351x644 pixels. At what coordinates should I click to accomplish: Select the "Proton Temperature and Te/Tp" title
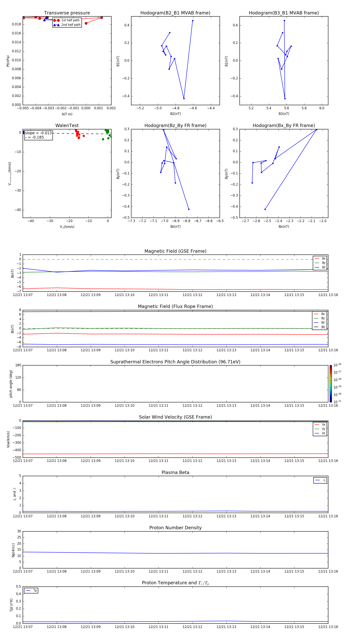click(x=175, y=583)
